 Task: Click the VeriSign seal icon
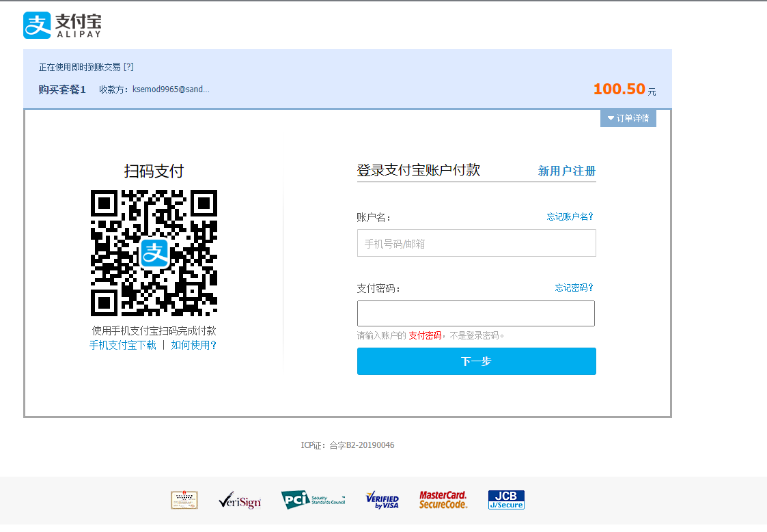[240, 500]
